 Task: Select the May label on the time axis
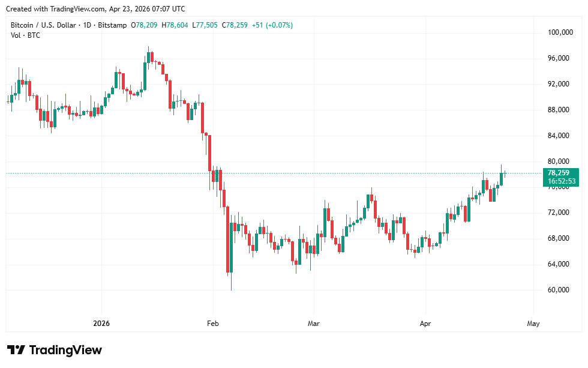click(x=533, y=324)
